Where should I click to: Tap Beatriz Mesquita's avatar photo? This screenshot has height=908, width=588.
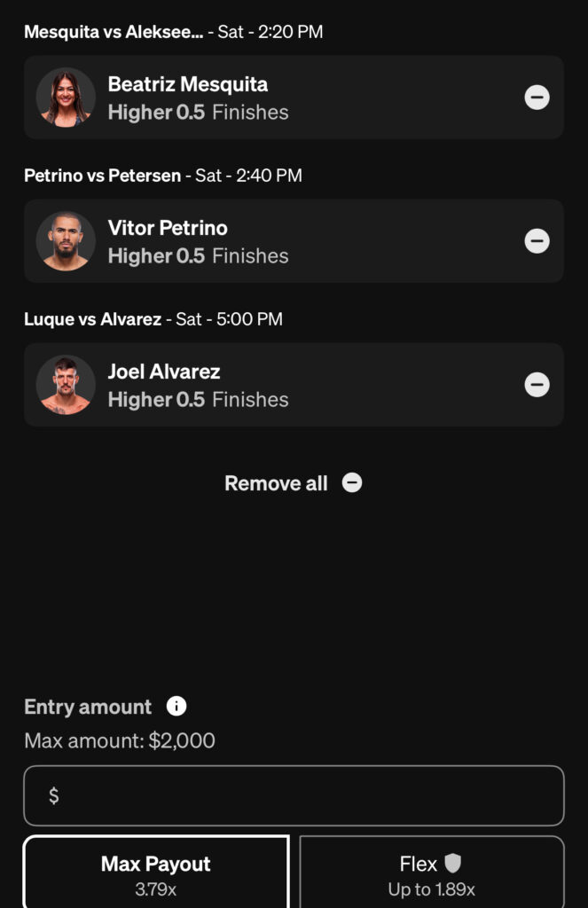(66, 98)
